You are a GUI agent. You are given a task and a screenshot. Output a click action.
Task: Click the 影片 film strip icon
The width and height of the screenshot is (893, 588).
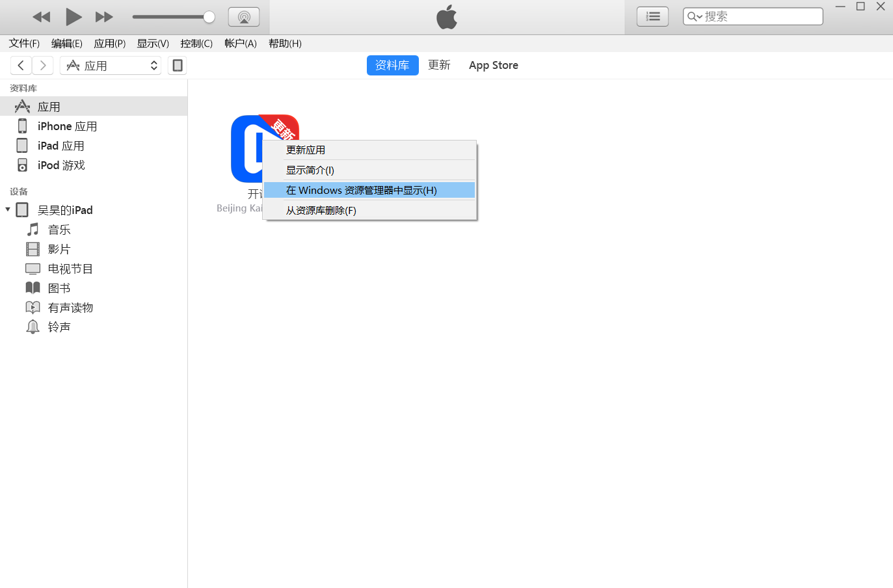pyautogui.click(x=33, y=248)
